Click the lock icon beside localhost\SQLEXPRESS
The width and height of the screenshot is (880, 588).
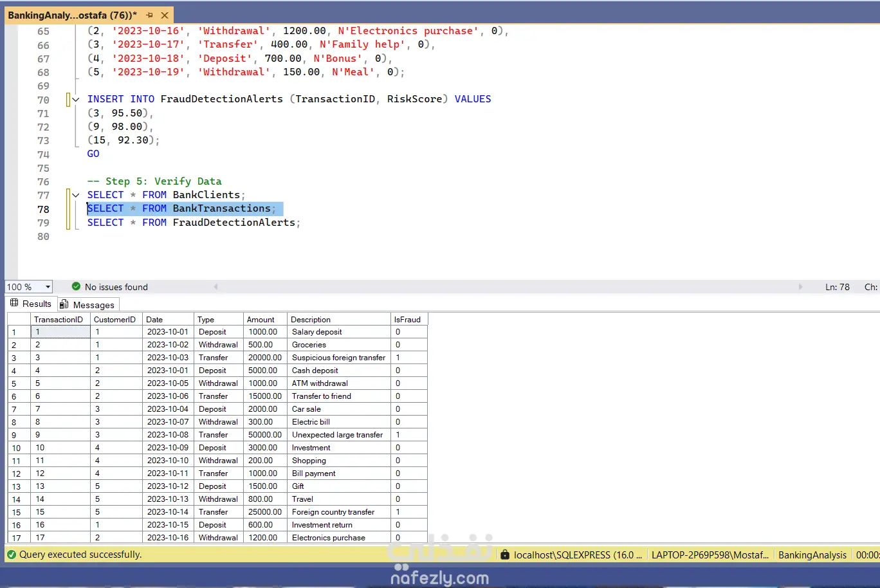[x=505, y=555]
